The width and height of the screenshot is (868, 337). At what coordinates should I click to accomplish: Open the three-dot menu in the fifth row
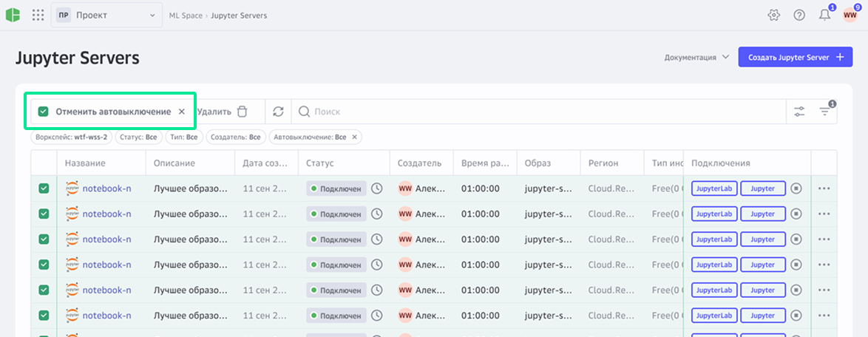pyautogui.click(x=824, y=290)
